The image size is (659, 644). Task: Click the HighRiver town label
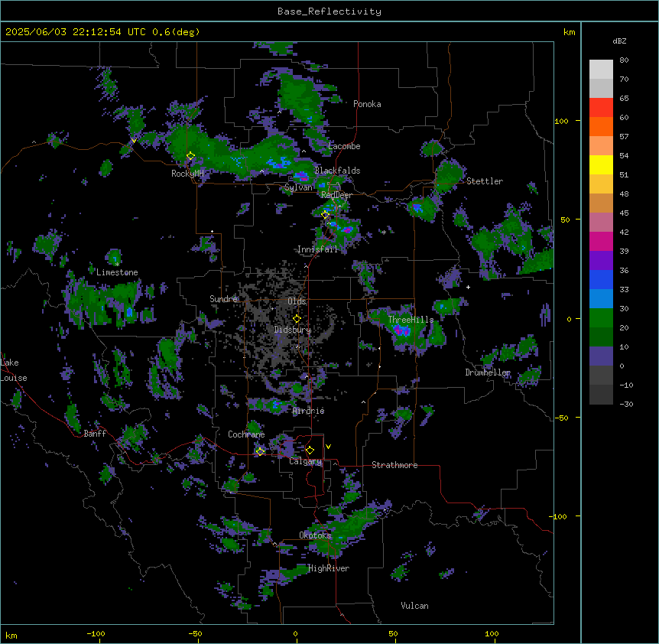click(329, 568)
